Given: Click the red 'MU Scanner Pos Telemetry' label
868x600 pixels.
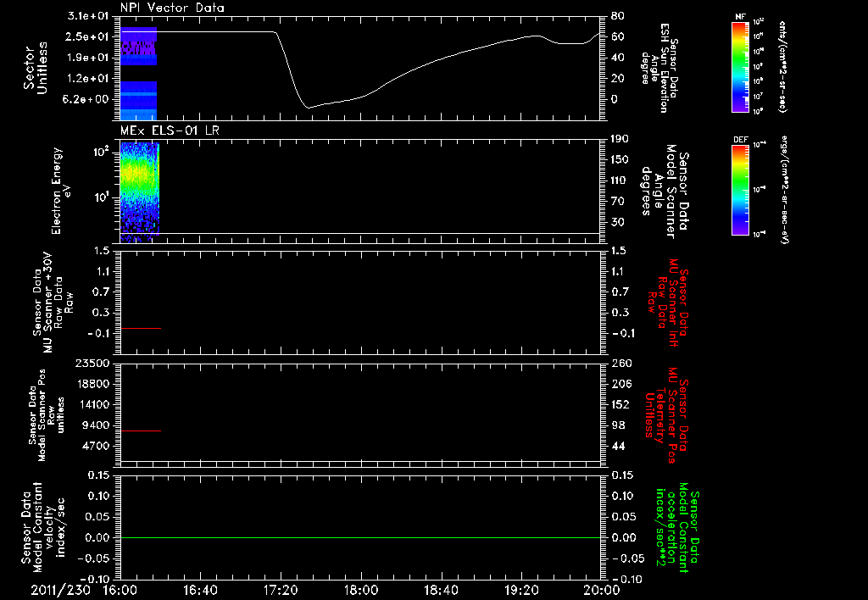Looking at the screenshot, I should 666,415.
